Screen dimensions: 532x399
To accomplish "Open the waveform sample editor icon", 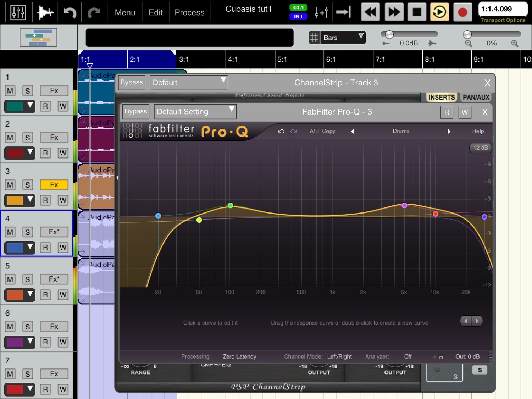I will point(45,12).
